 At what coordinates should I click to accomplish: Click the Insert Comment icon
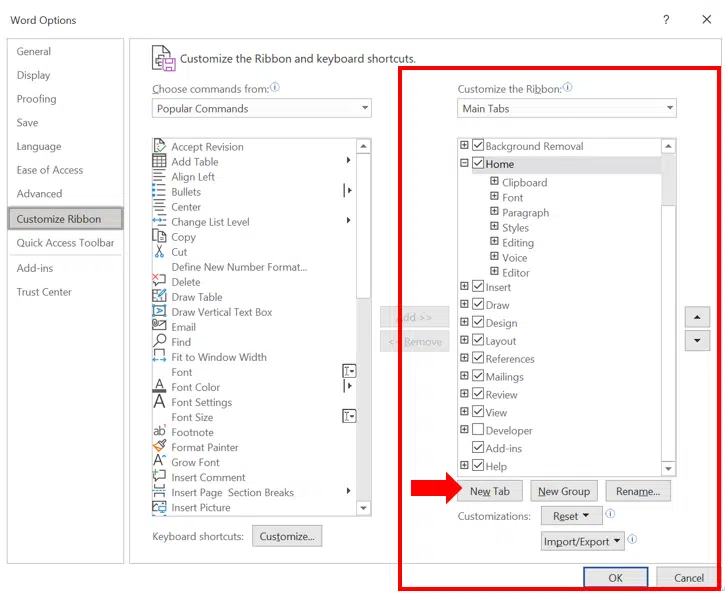(159, 475)
